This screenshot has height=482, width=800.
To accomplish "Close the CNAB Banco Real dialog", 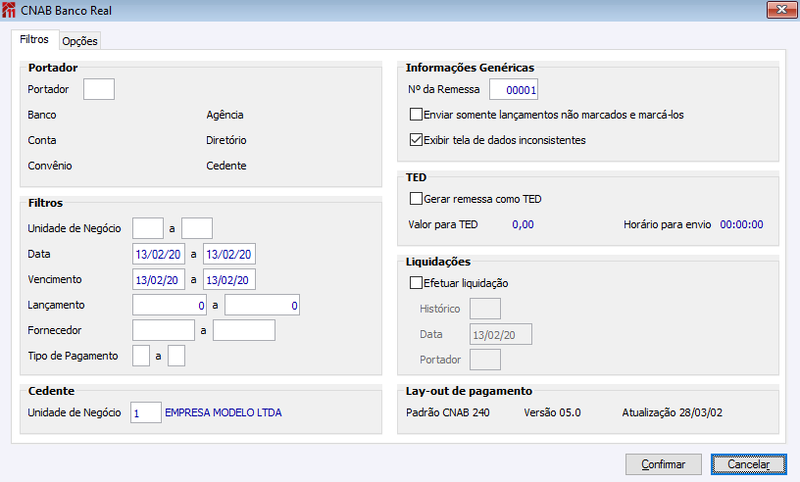I will [x=781, y=10].
